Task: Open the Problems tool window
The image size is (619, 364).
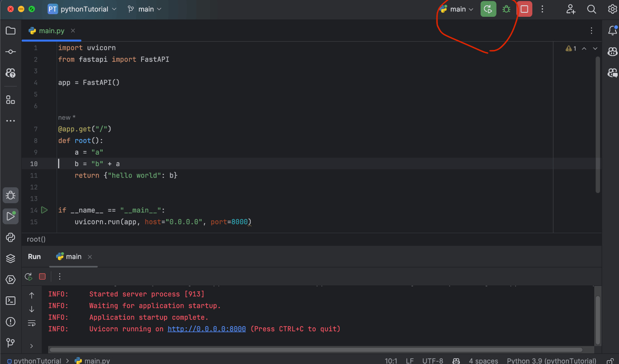Action: [x=11, y=322]
